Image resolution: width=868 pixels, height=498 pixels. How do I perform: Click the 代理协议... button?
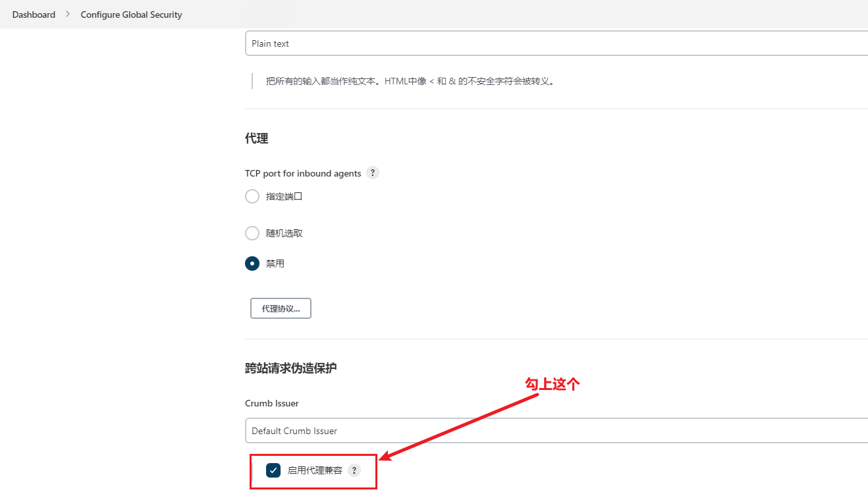point(281,308)
